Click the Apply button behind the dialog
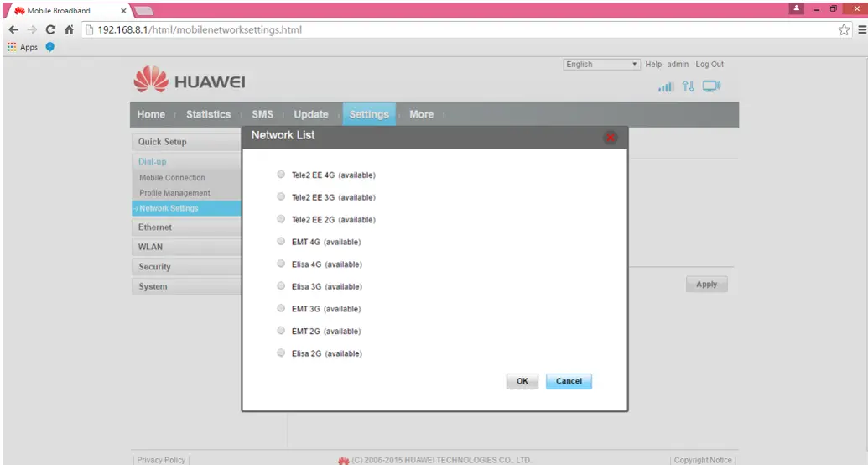Screen dimensions: 868x465 click(x=706, y=285)
